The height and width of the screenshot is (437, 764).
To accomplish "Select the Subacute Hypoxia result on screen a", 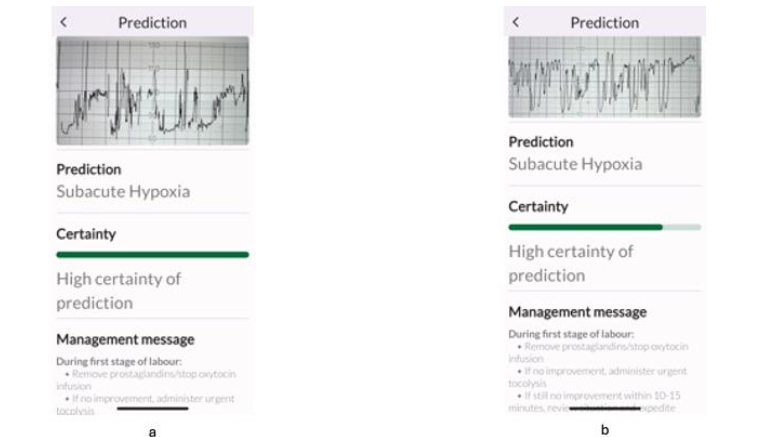I will [122, 191].
